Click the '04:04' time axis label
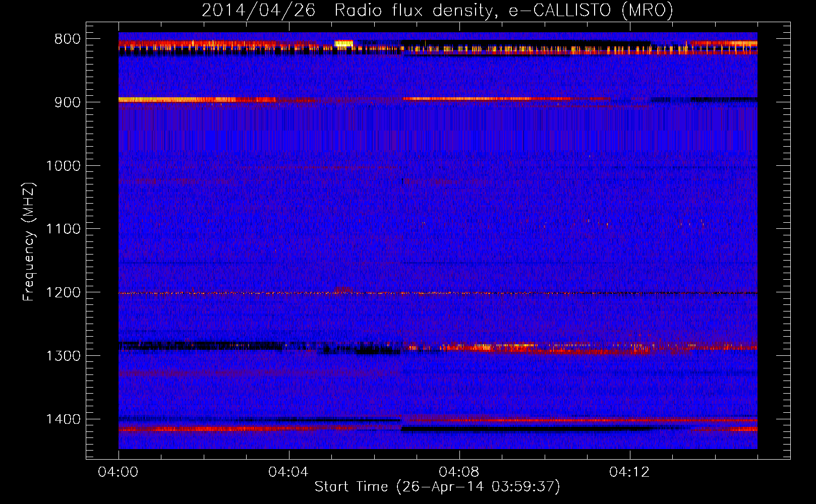816x504 pixels. (x=288, y=472)
